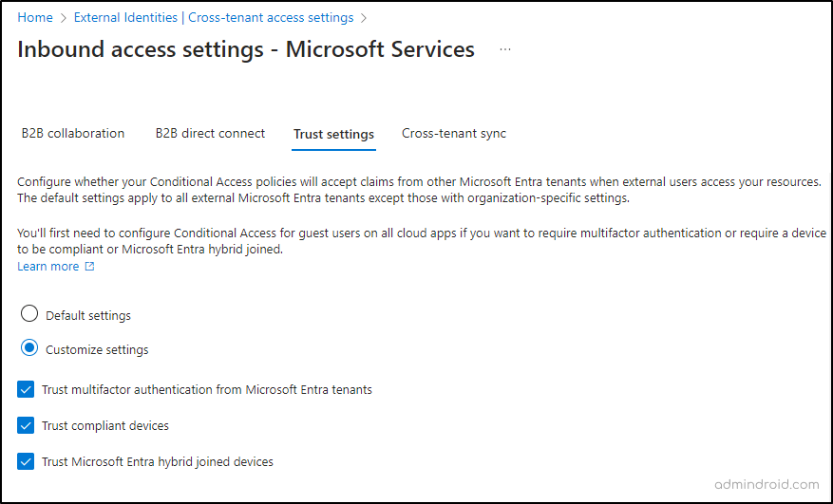833x504 pixels.
Task: Open more options ellipsis beside page title
Action: click(x=505, y=49)
